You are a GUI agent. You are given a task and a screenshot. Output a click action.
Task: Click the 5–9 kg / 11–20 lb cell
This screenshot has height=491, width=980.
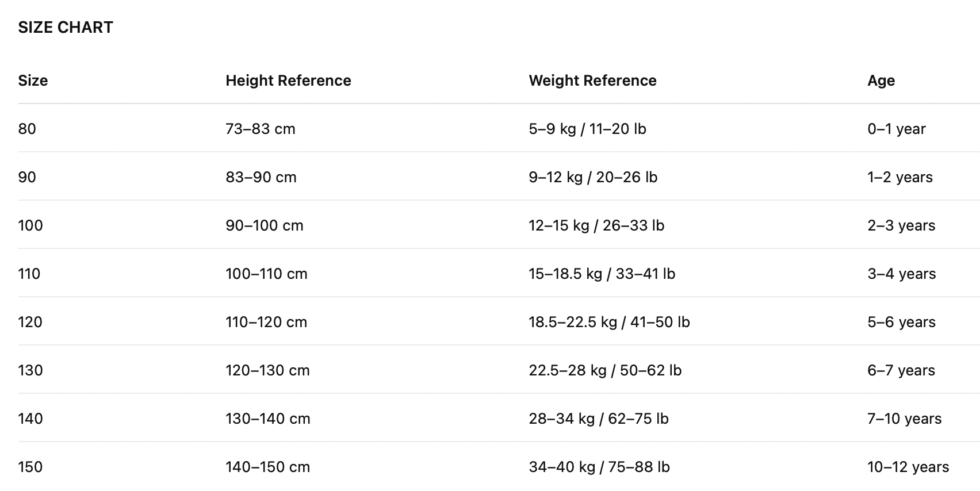coord(587,129)
